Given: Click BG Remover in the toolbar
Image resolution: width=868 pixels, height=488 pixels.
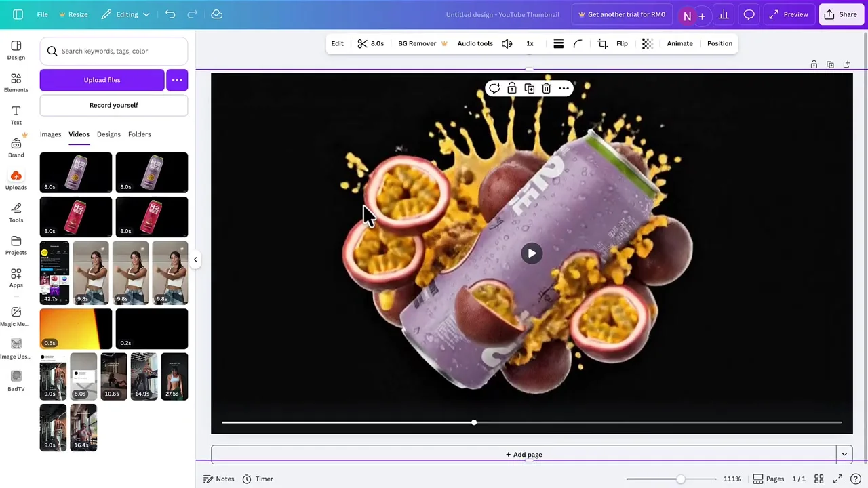Looking at the screenshot, I should [422, 43].
